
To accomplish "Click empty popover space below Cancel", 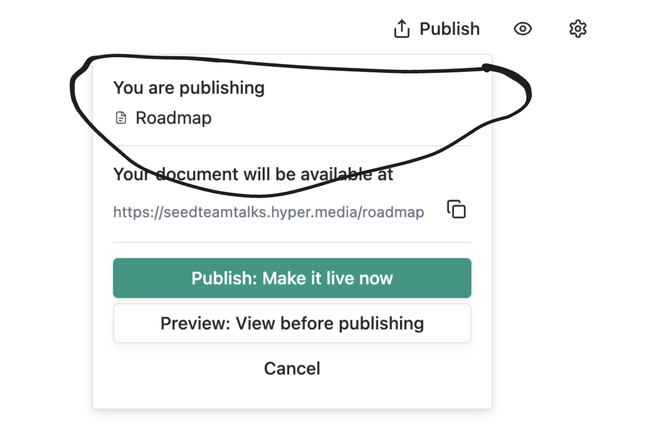I will pos(292,395).
